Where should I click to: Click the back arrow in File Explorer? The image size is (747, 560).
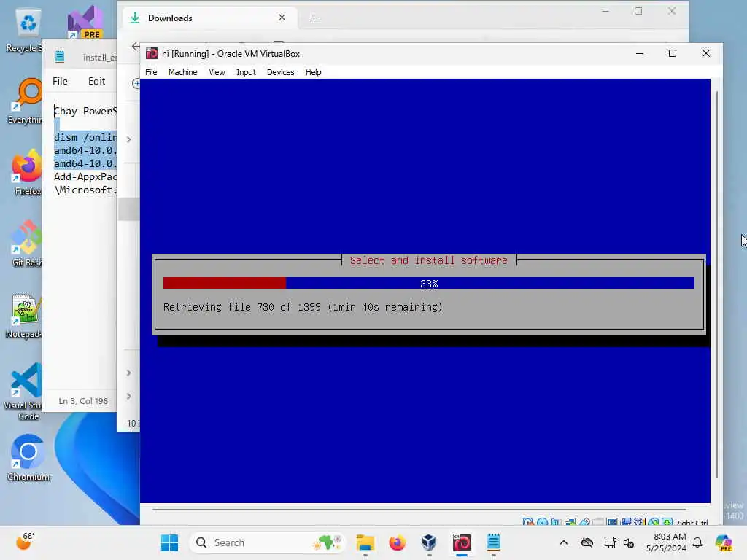tap(135, 46)
